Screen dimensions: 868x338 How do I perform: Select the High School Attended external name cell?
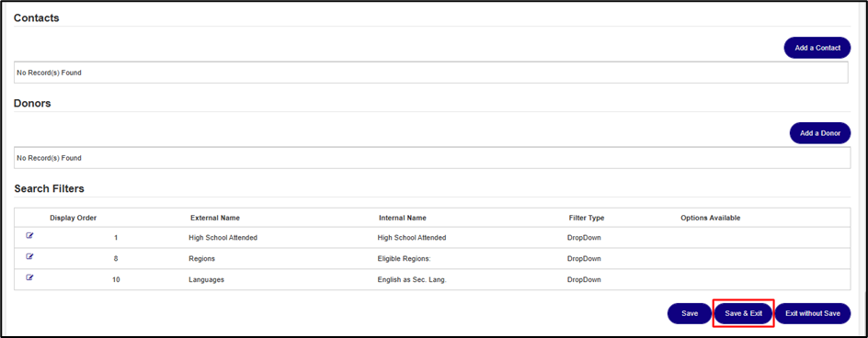(223, 238)
